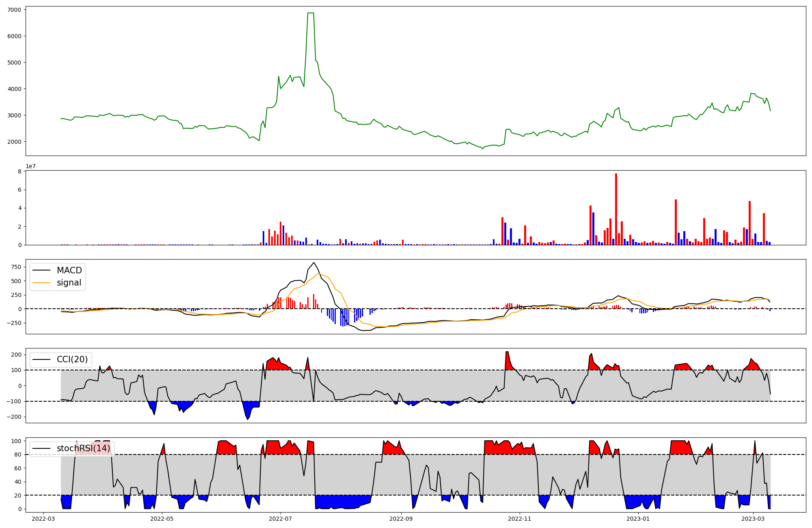Select the 2023-01 x-axis date label
The height and width of the screenshot is (528, 812).
point(638,519)
